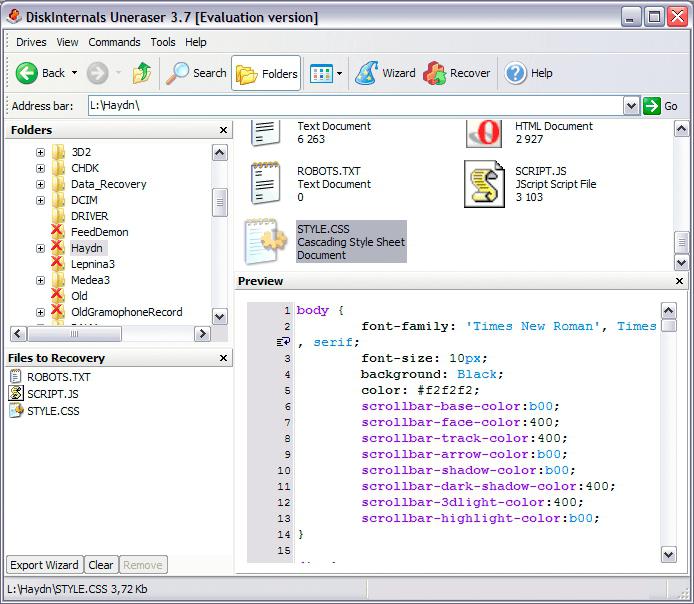Open the Tools menu

click(x=163, y=42)
